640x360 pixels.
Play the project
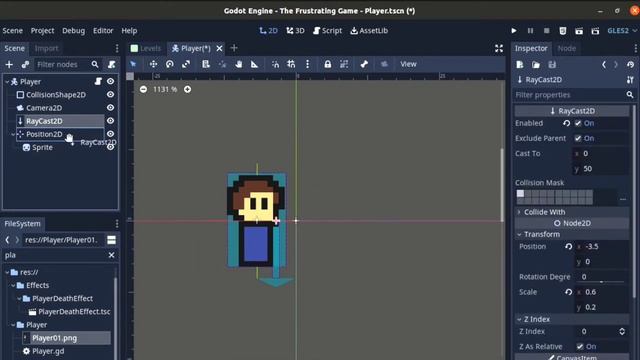514,31
